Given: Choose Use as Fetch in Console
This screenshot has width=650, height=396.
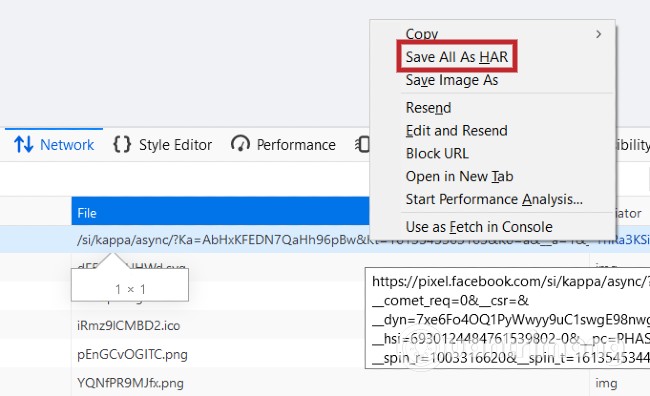Looking at the screenshot, I should pyautogui.click(x=479, y=227).
